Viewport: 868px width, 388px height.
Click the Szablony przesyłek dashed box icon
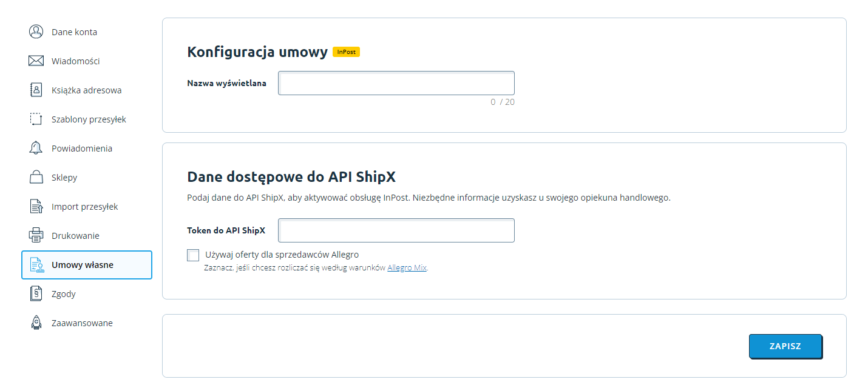(36, 119)
